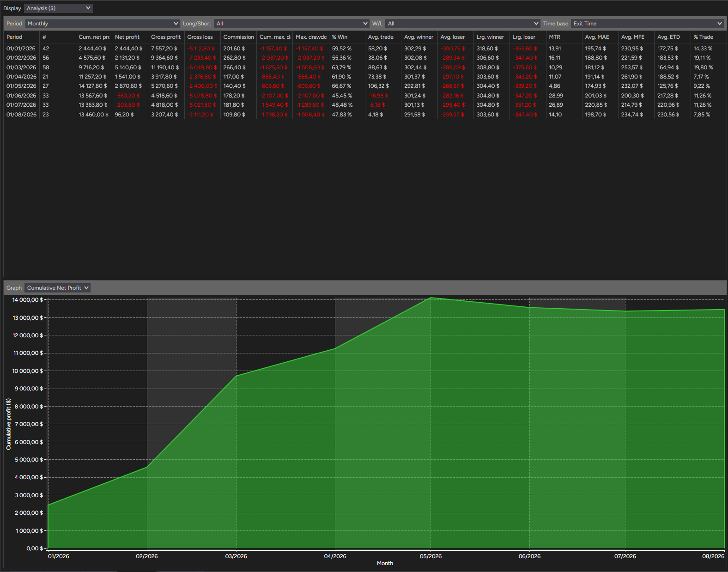Screen dimensions: 728x572
Task: Select the 01/08/2026 period row
Action: (x=365, y=115)
